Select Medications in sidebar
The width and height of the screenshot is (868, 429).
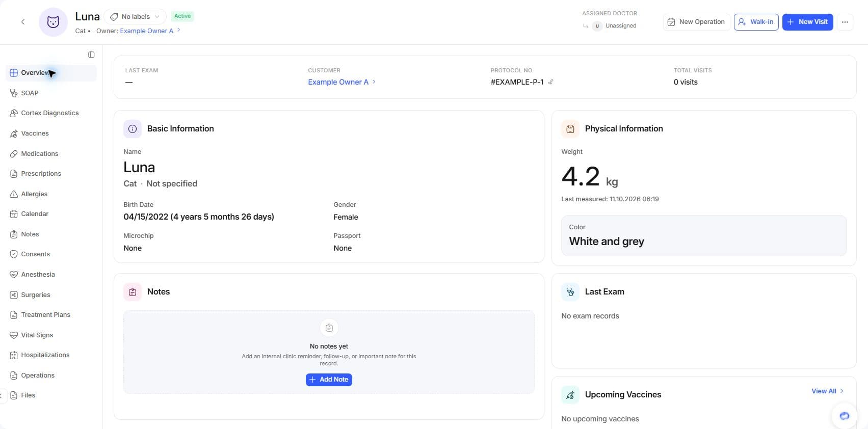(51, 154)
